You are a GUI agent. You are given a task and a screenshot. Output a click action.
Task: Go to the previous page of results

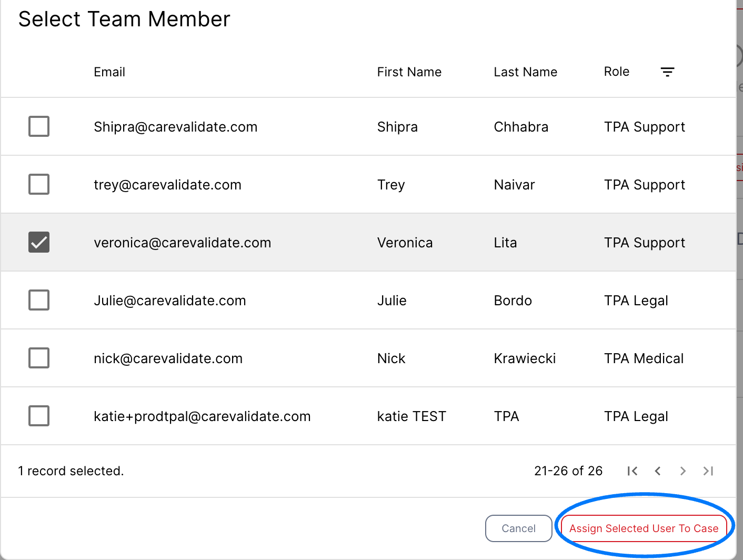point(658,471)
